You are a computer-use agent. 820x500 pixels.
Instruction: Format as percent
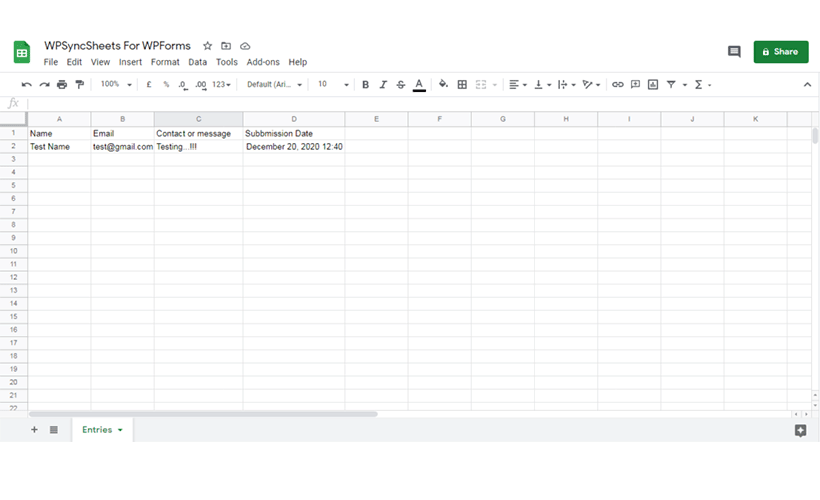tap(166, 84)
